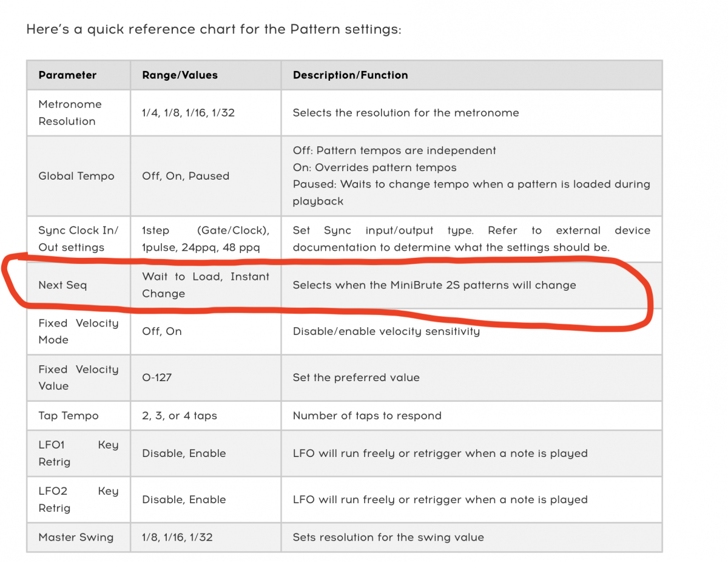Viewport: 728px width, 562px height.
Task: Click the Global Tempo parameter cell
Action: point(78,176)
